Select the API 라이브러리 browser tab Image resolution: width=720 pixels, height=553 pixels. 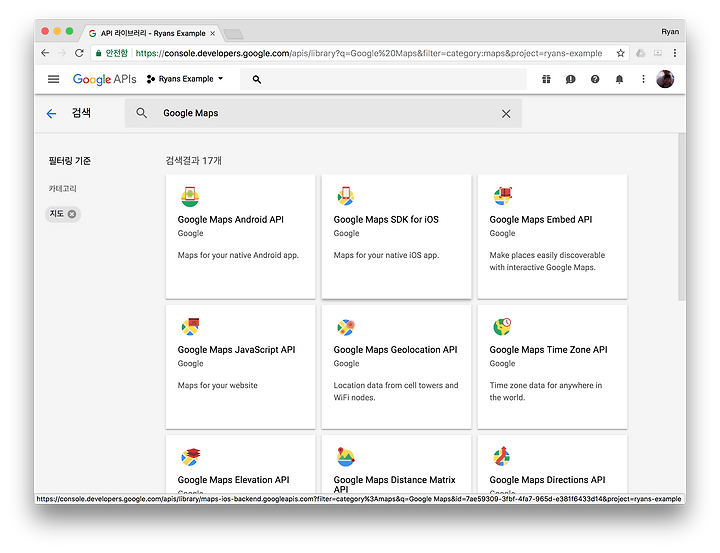coord(152,33)
